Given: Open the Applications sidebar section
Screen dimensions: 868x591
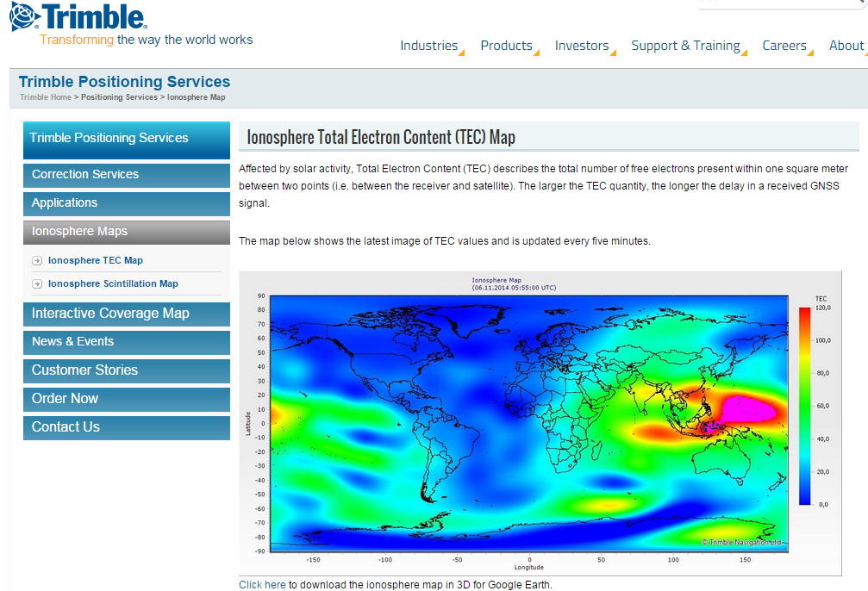Looking at the screenshot, I should 65,202.
